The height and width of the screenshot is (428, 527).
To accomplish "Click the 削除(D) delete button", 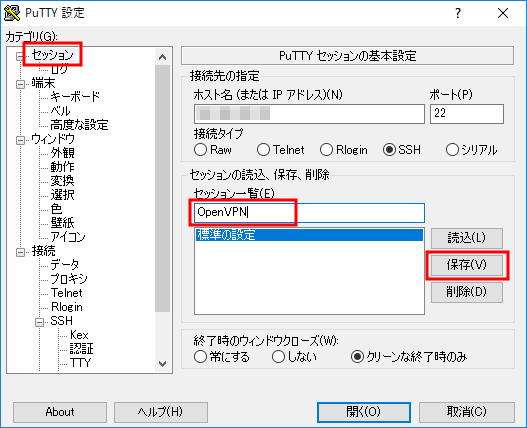I will [467, 292].
